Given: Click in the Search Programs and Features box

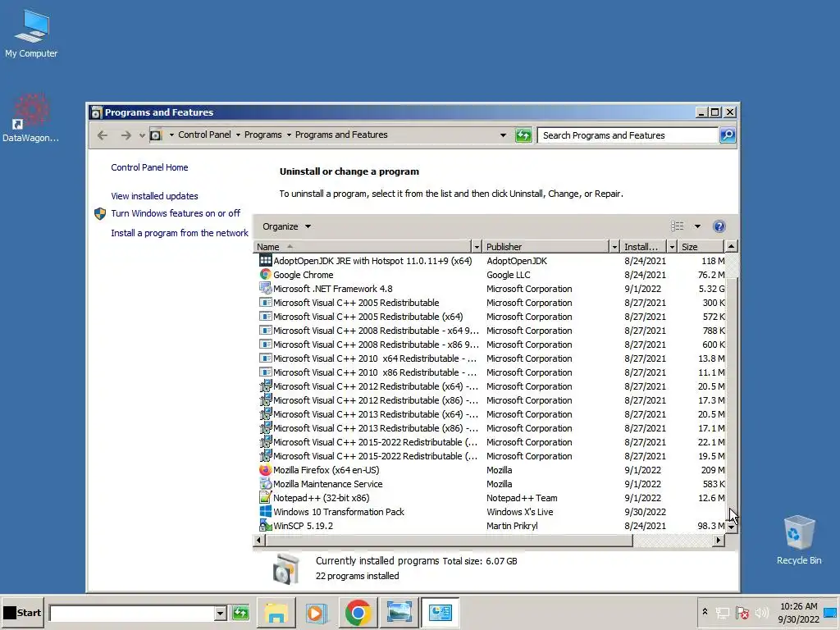Looking at the screenshot, I should (628, 135).
